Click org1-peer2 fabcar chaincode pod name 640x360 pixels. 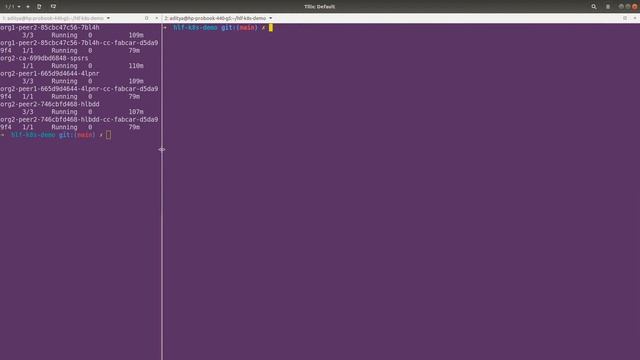click(x=79, y=43)
